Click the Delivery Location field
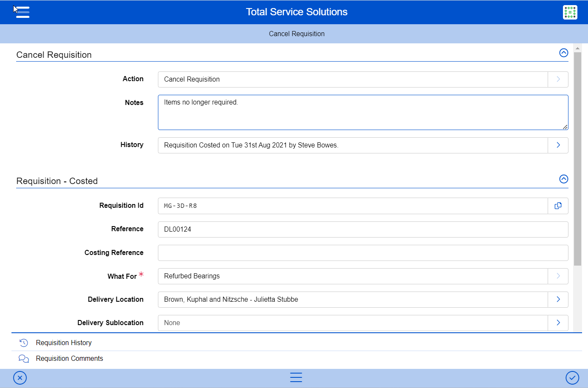The height and width of the screenshot is (388, 588). coord(353,300)
